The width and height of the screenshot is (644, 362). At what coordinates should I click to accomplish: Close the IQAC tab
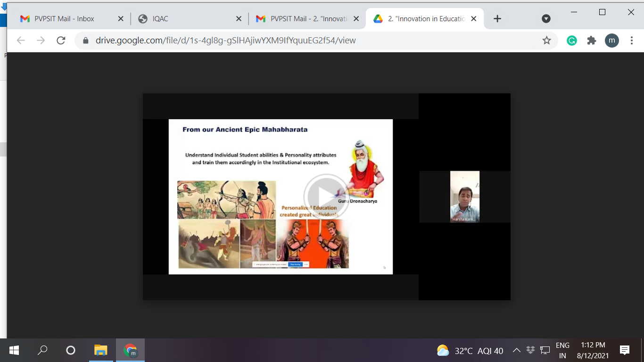pos(239,19)
